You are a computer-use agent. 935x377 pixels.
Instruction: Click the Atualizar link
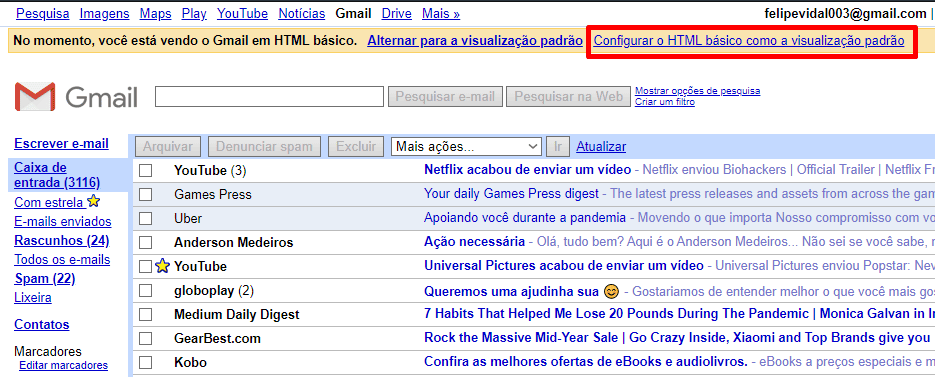point(601,147)
